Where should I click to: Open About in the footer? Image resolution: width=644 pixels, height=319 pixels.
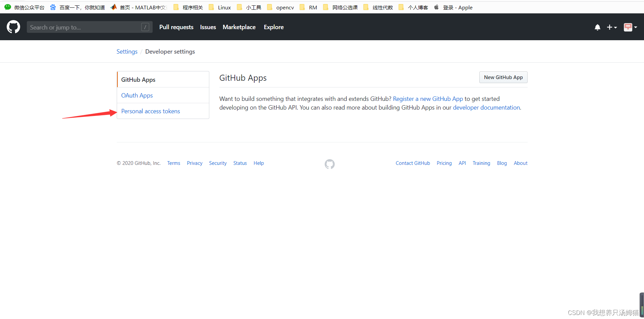(521, 163)
